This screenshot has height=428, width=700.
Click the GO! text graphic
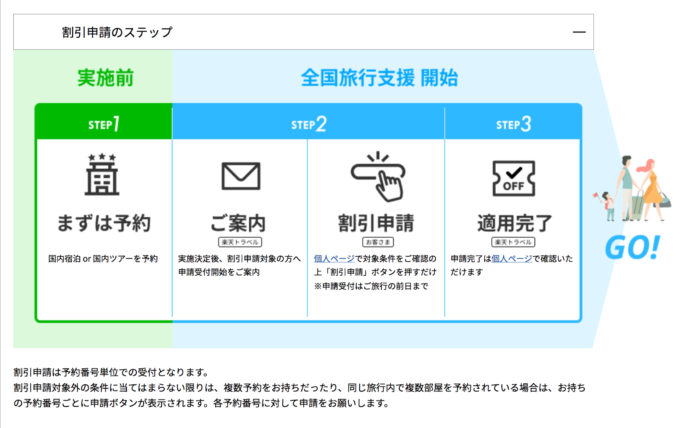[x=632, y=247]
